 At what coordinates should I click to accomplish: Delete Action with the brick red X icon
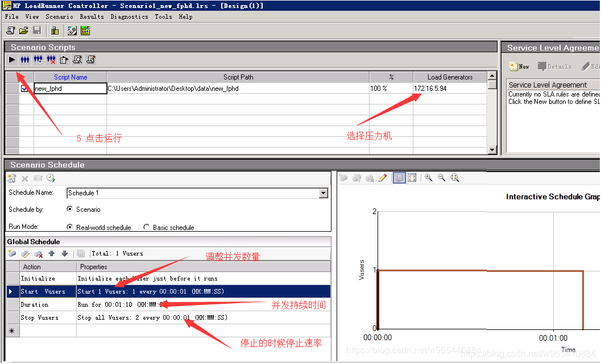pyautogui.click(x=38, y=253)
